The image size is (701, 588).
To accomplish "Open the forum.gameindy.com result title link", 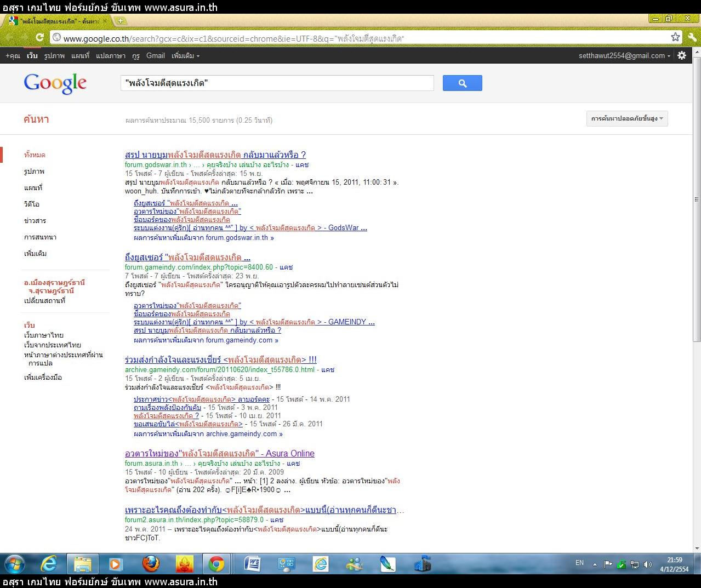I will click(x=187, y=258).
